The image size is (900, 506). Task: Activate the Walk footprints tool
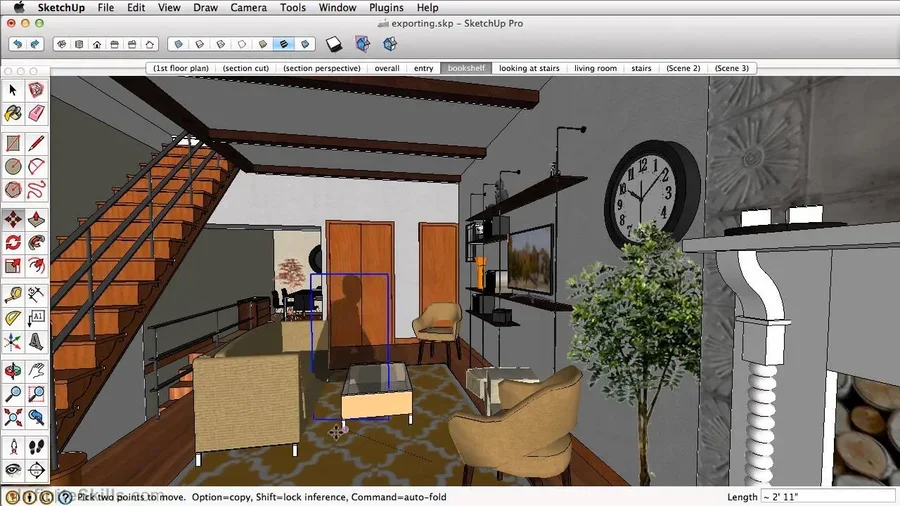(37, 445)
